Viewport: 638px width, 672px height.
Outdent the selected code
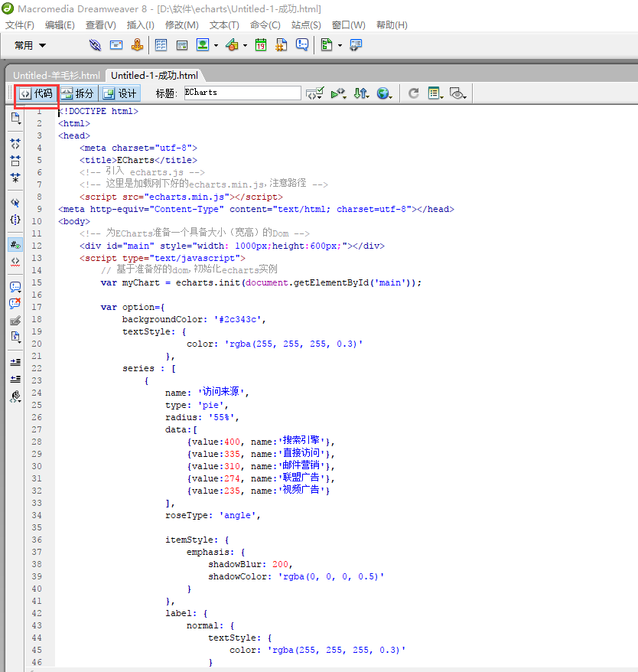point(15,380)
